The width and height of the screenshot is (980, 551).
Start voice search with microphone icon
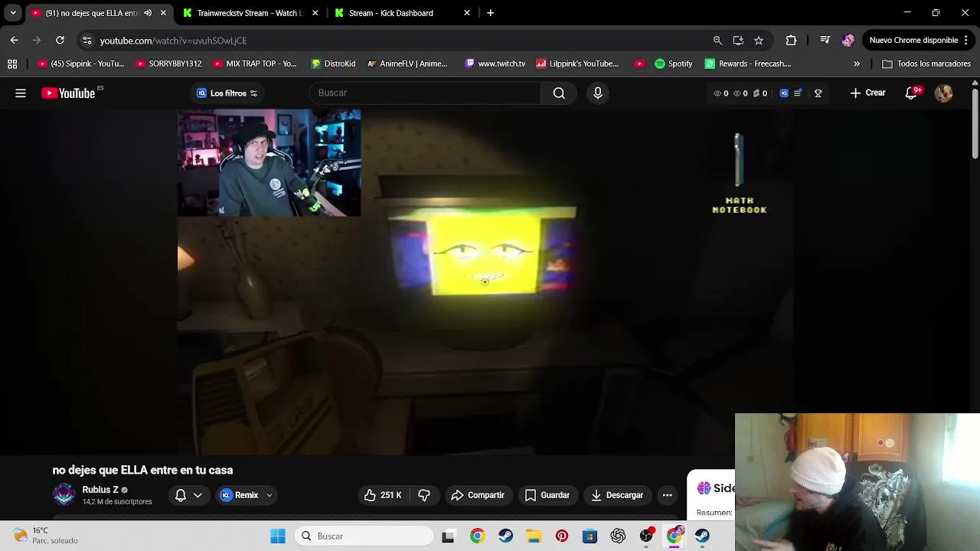point(598,93)
